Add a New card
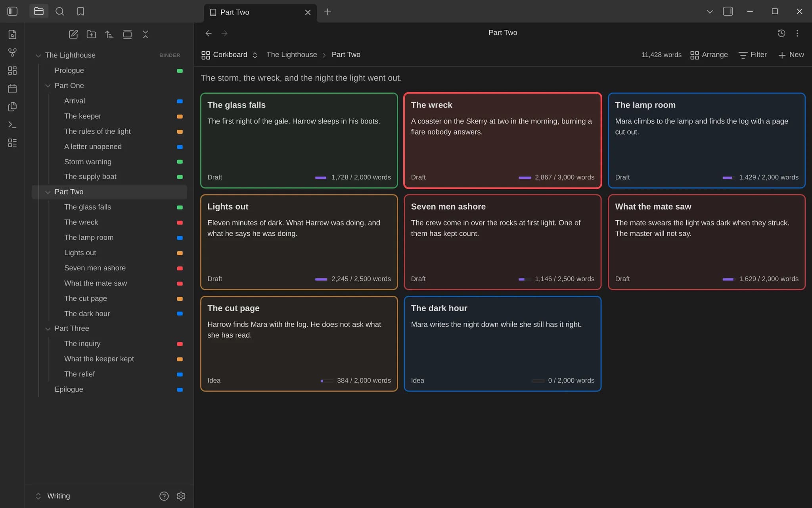Screen dimensions: 812x508 pos(791,55)
